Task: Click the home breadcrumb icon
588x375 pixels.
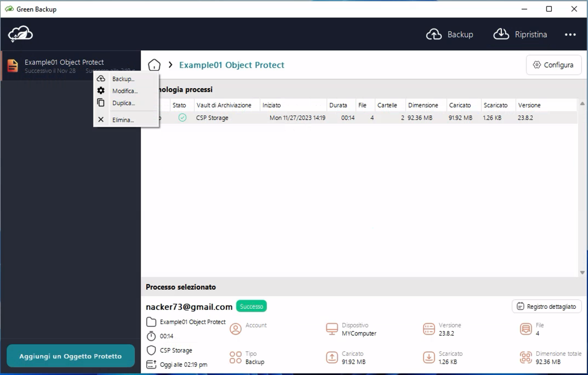Action: (155, 65)
